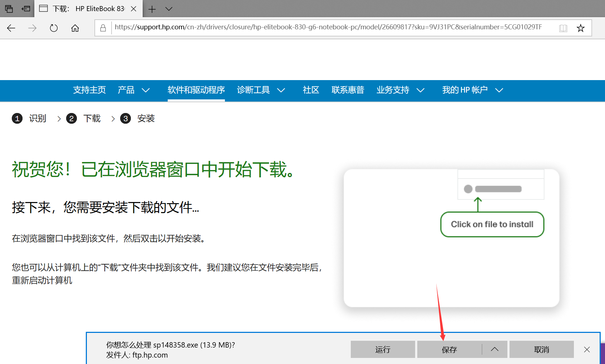Expand the 诊断工具 dropdown

coord(261,90)
